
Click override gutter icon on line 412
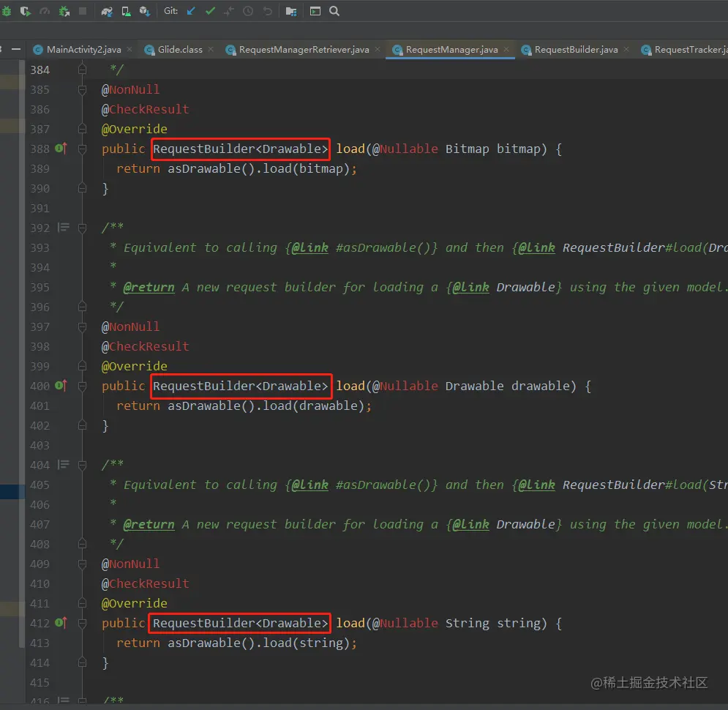coord(61,623)
